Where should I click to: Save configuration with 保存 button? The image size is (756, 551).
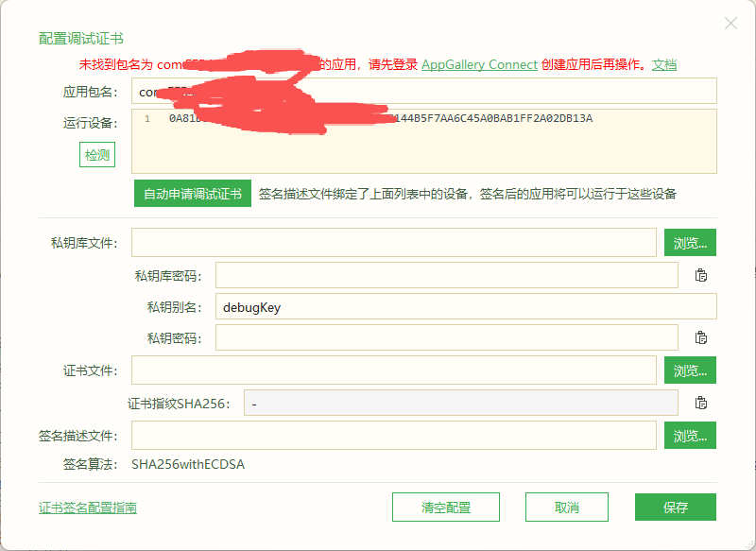[x=676, y=508]
